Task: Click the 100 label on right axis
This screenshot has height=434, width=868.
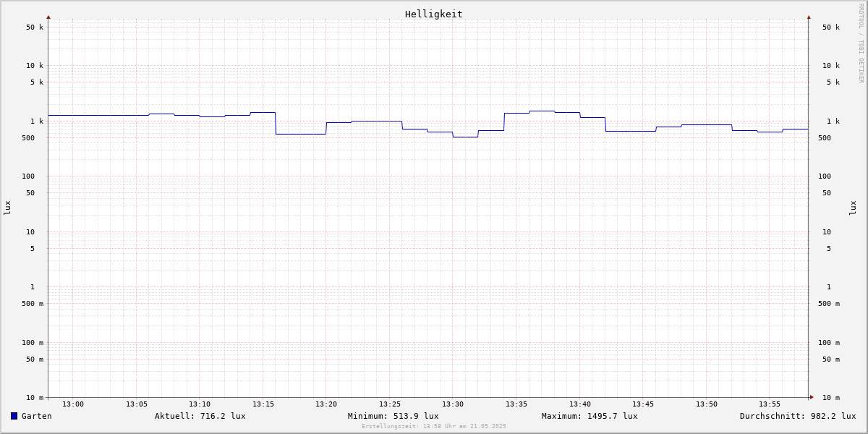Action: (825, 176)
